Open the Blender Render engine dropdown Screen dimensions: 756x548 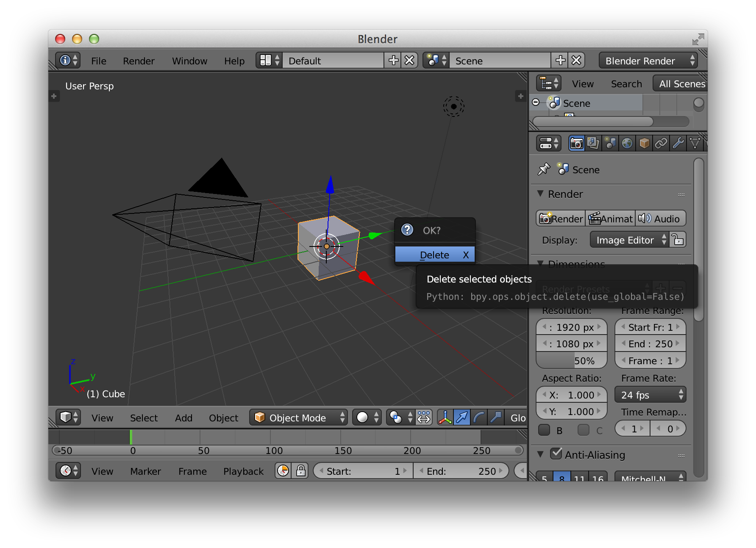pos(648,61)
